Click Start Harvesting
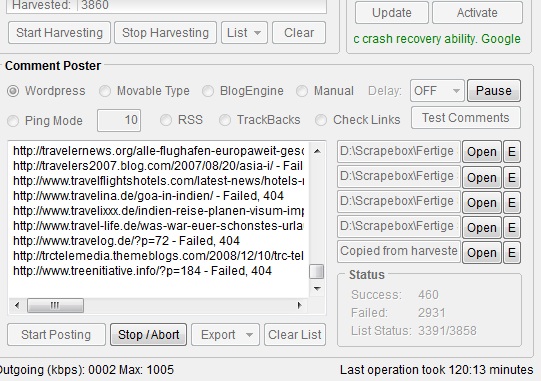Image resolution: width=541 pixels, height=381 pixels. [x=59, y=33]
